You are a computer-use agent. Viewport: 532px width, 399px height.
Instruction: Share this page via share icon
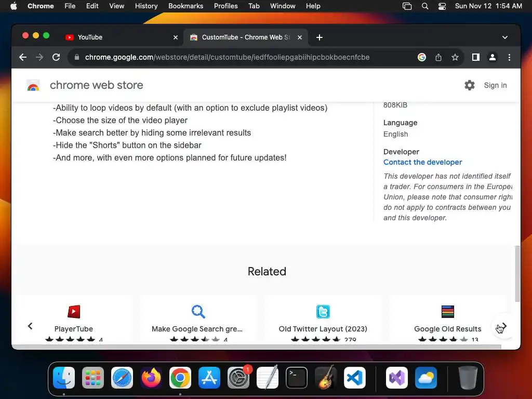438,57
